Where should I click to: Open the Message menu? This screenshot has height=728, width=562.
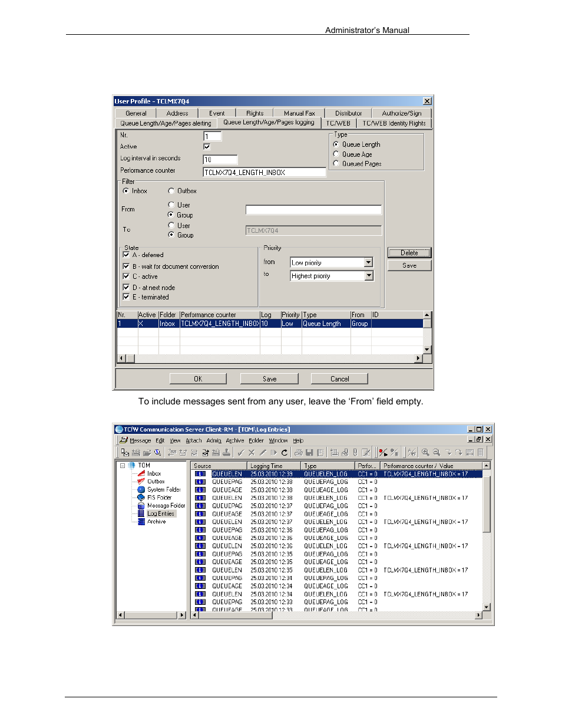click(x=140, y=440)
